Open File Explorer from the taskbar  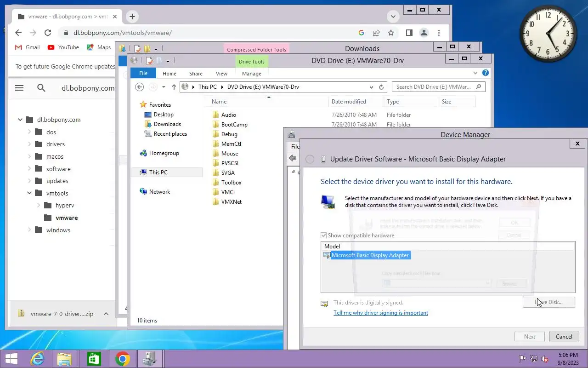point(64,359)
